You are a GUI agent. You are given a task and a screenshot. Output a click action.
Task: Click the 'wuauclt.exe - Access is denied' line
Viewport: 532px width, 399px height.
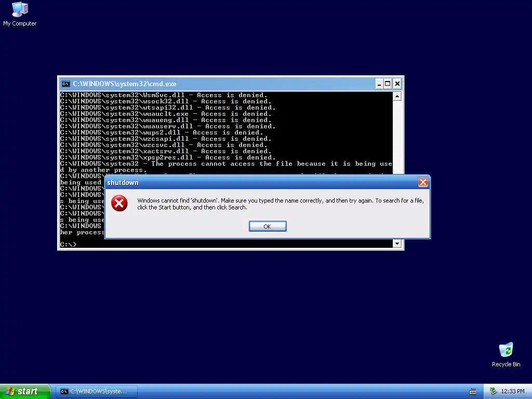166,114
